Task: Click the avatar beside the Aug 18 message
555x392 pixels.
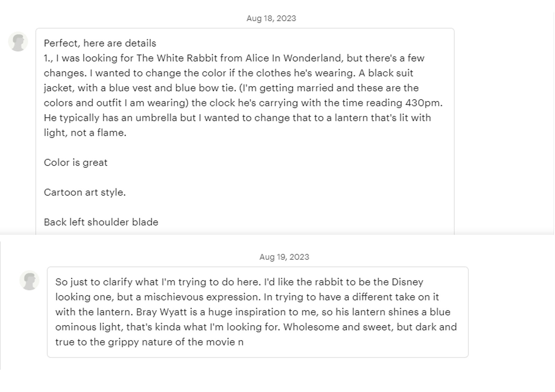Action: (x=18, y=42)
